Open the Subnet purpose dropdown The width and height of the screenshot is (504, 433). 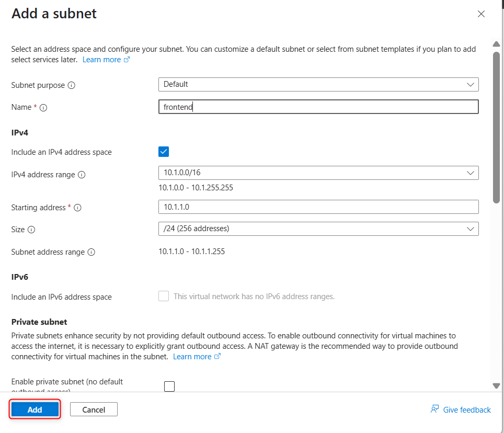point(318,85)
